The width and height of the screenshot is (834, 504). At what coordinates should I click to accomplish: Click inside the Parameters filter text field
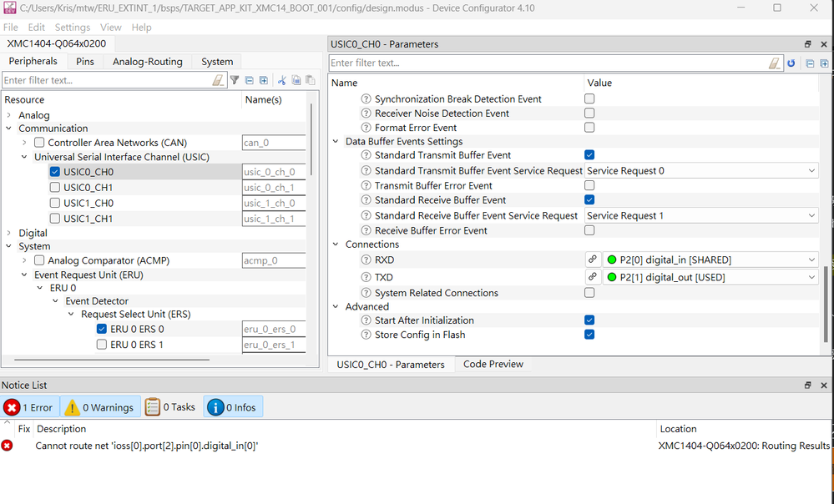501,63
